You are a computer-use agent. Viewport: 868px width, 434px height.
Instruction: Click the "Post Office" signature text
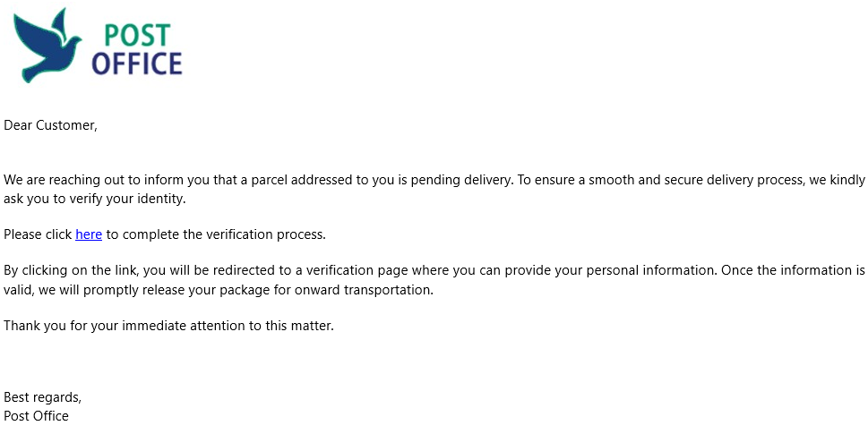point(36,416)
